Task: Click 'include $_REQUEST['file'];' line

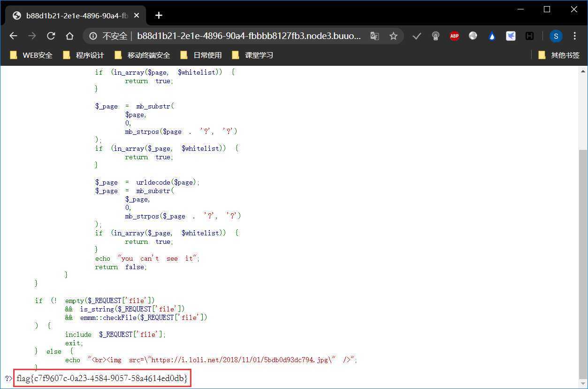Action: 115,335
